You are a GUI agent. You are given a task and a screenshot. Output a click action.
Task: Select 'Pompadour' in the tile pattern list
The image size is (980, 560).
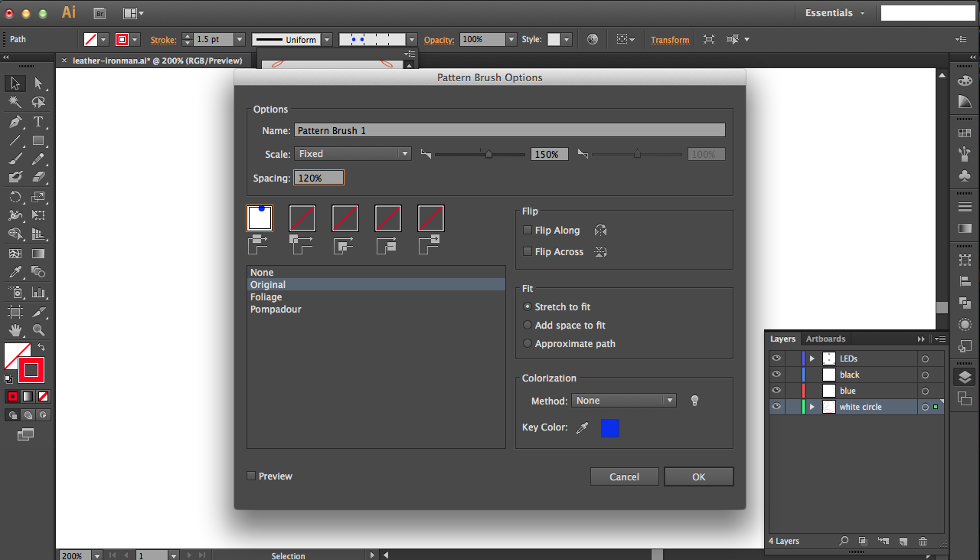click(376, 309)
